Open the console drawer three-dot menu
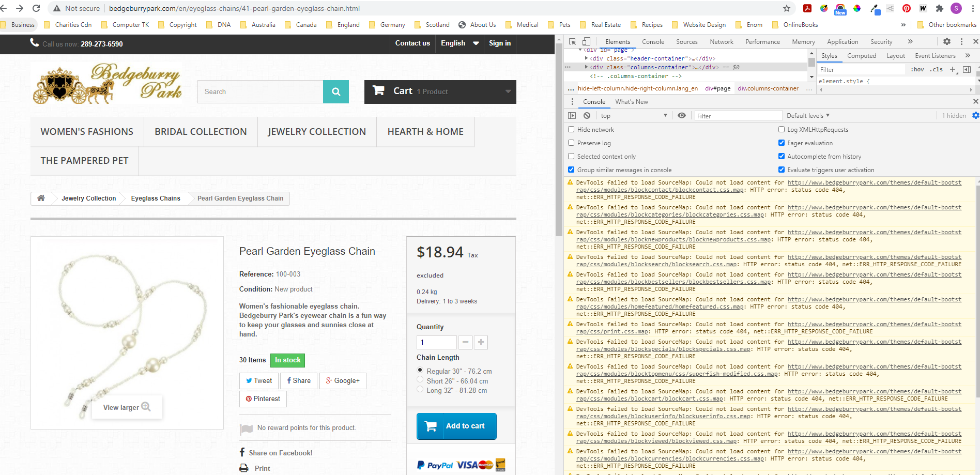Screen dimensions: 980x475 pos(572,102)
